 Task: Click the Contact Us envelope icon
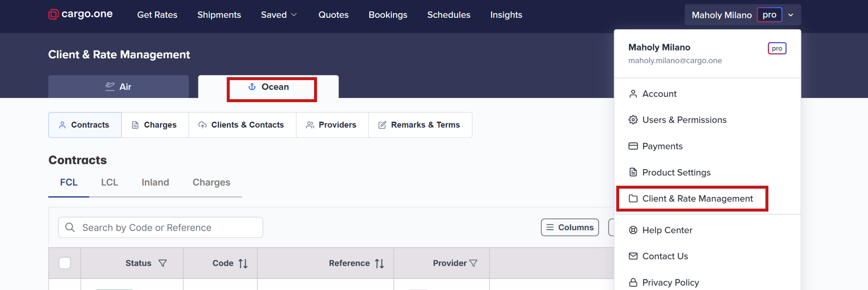click(x=633, y=256)
